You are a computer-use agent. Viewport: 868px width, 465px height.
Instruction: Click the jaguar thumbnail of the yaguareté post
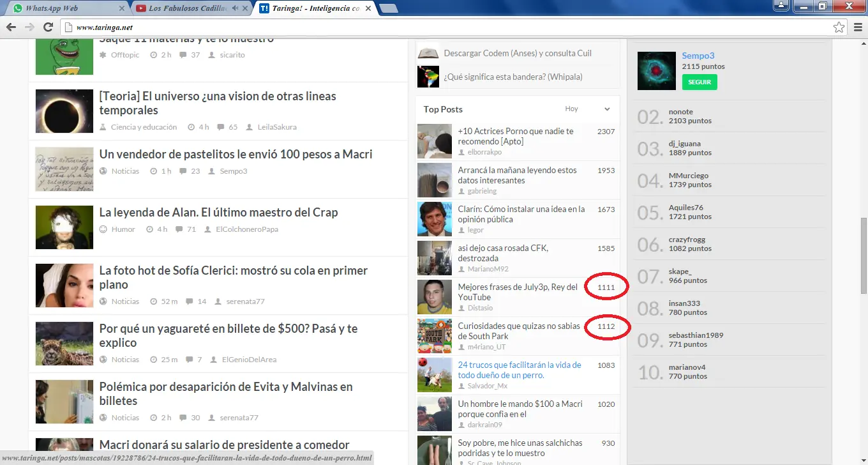coord(64,344)
